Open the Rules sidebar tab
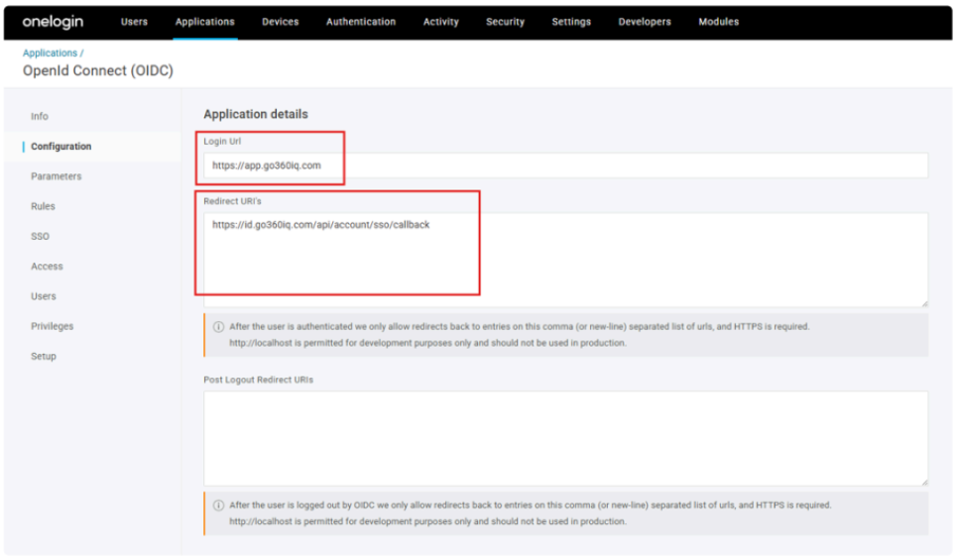 point(43,206)
